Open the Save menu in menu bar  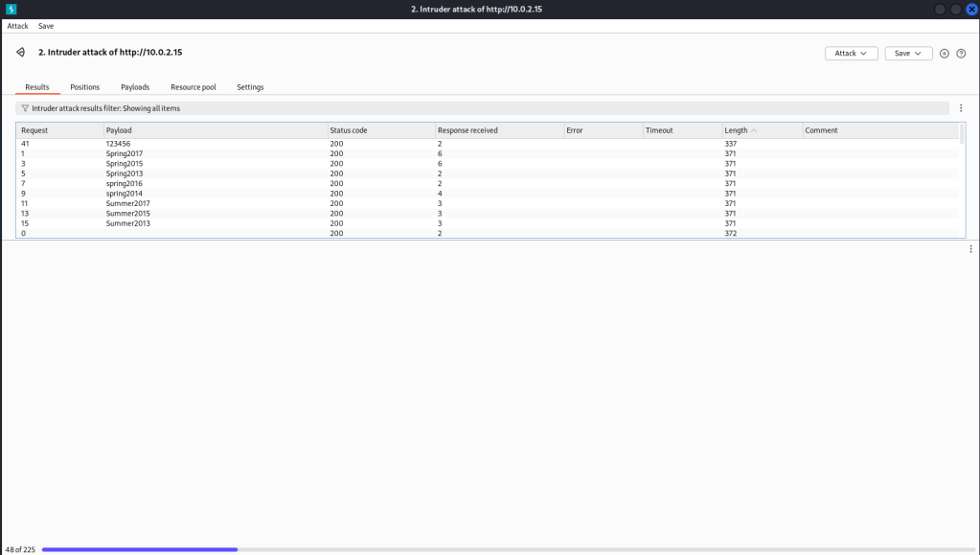[46, 26]
